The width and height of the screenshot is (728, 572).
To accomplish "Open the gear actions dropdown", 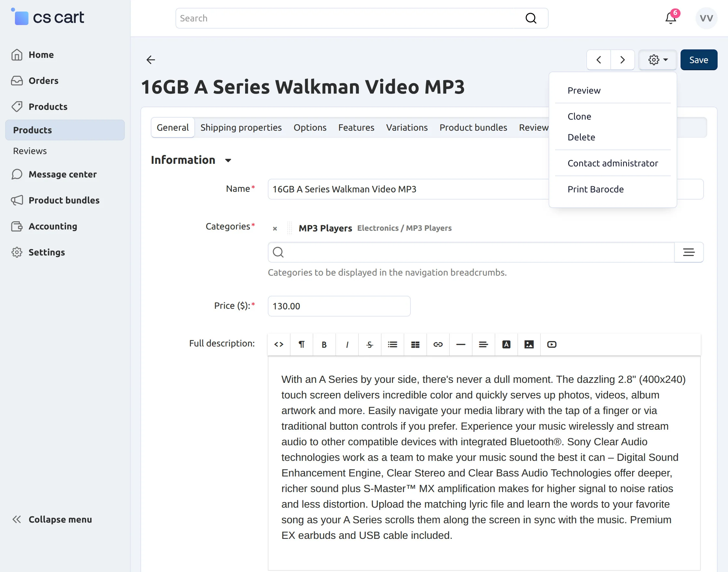I will [x=658, y=60].
